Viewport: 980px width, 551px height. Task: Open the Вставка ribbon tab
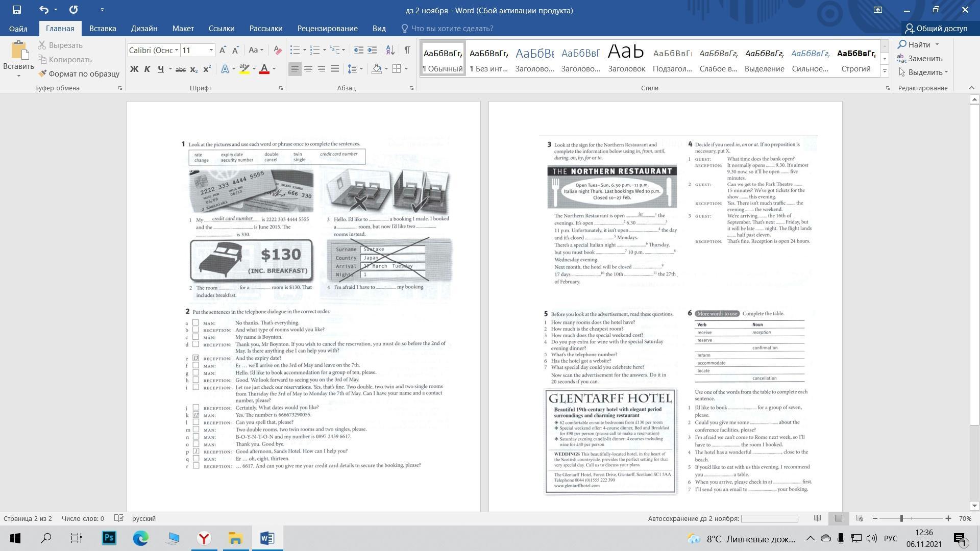coord(103,29)
